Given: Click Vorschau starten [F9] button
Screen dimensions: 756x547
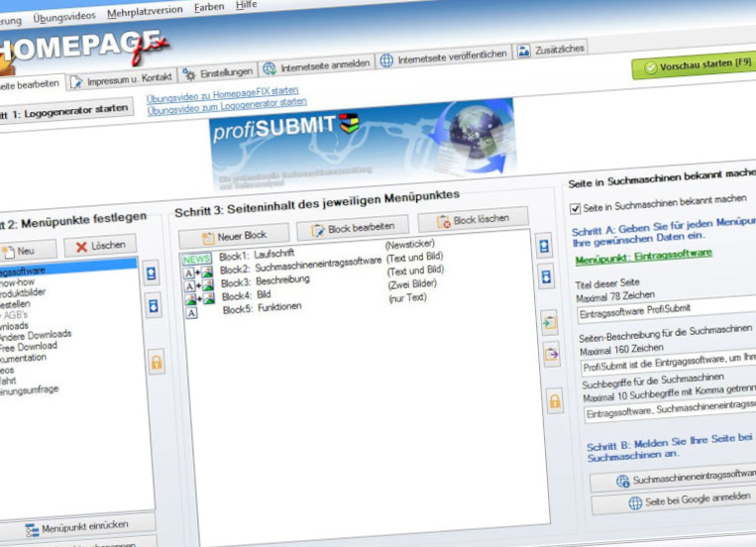Looking at the screenshot, I should coord(697,65).
